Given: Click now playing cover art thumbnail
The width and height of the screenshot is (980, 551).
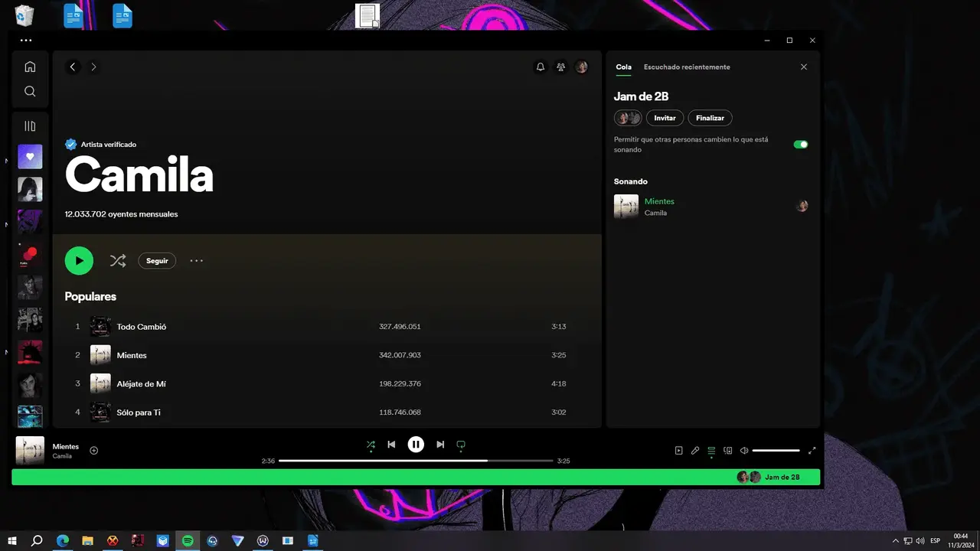Looking at the screenshot, I should 30,451.
